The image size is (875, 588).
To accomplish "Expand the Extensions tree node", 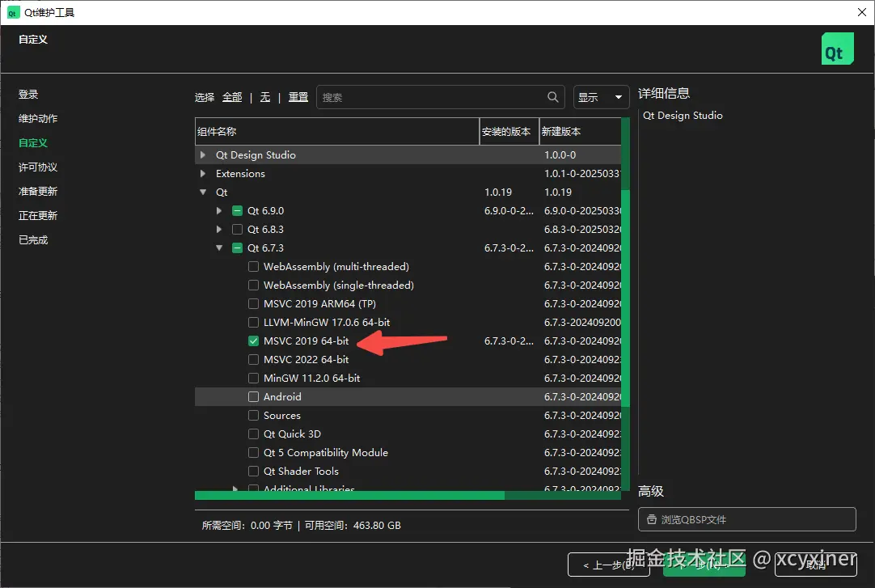I will [203, 174].
